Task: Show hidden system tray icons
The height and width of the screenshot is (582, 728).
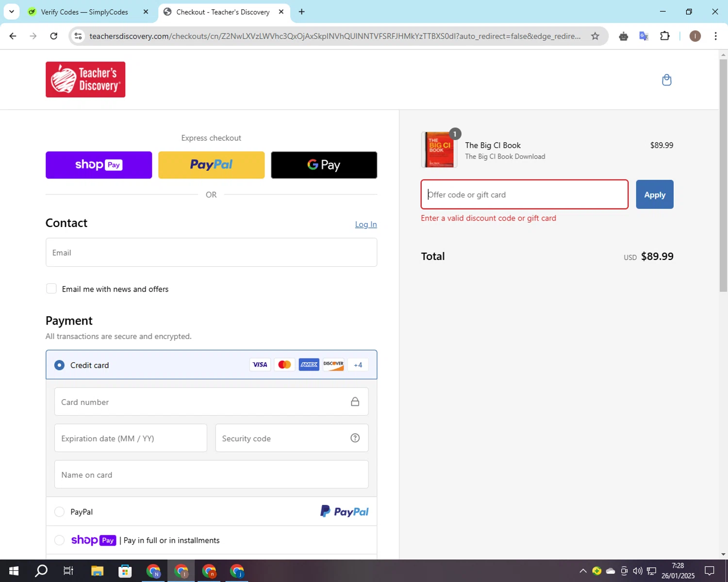Action: pyautogui.click(x=583, y=571)
